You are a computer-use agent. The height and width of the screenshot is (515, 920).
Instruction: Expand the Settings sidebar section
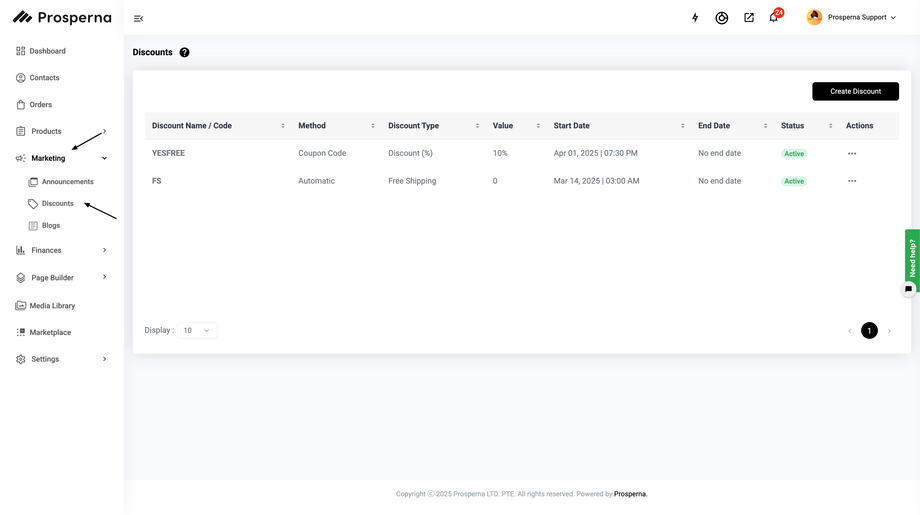(x=61, y=359)
